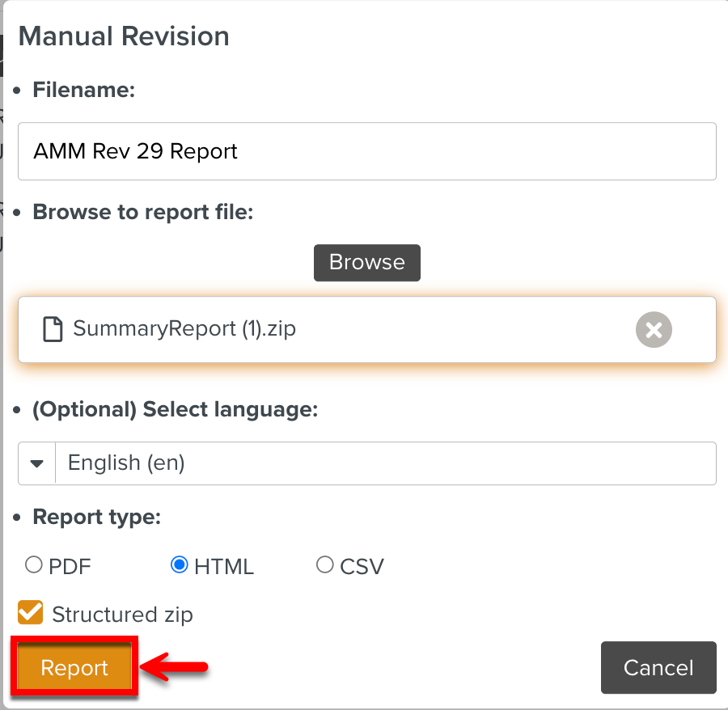Image resolution: width=728 pixels, height=710 pixels.
Task: Click the Filename input field
Action: point(366,151)
